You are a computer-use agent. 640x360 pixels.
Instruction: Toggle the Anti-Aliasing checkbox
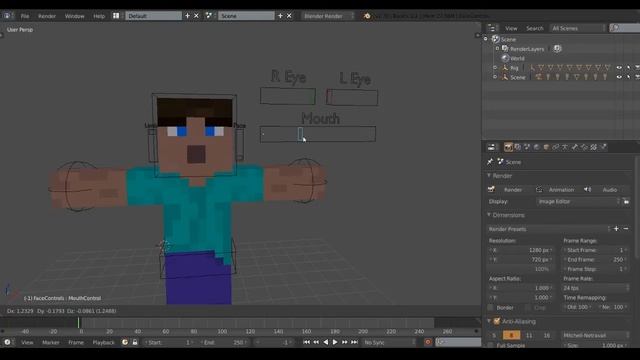(497, 322)
